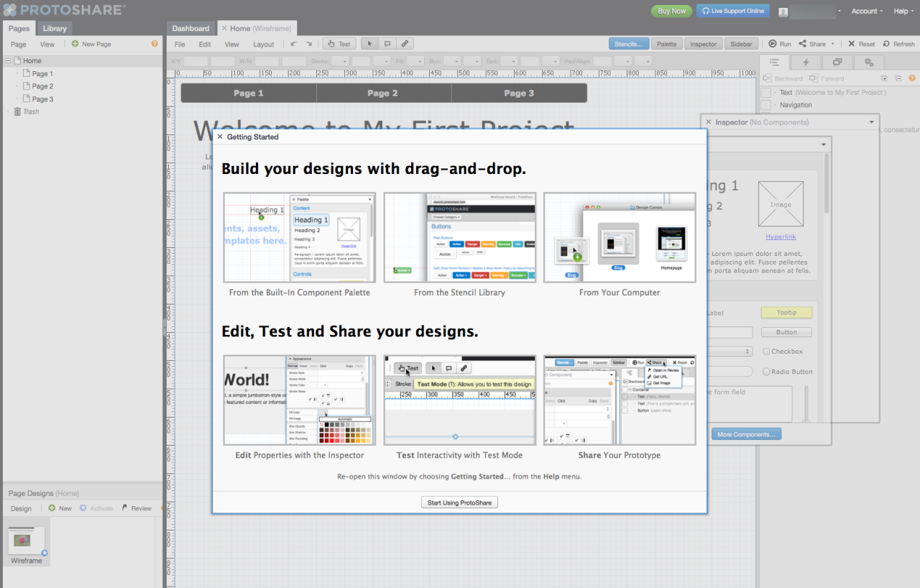Image resolution: width=920 pixels, height=588 pixels.
Task: Click Start Using ProtoShare button
Action: (x=459, y=502)
